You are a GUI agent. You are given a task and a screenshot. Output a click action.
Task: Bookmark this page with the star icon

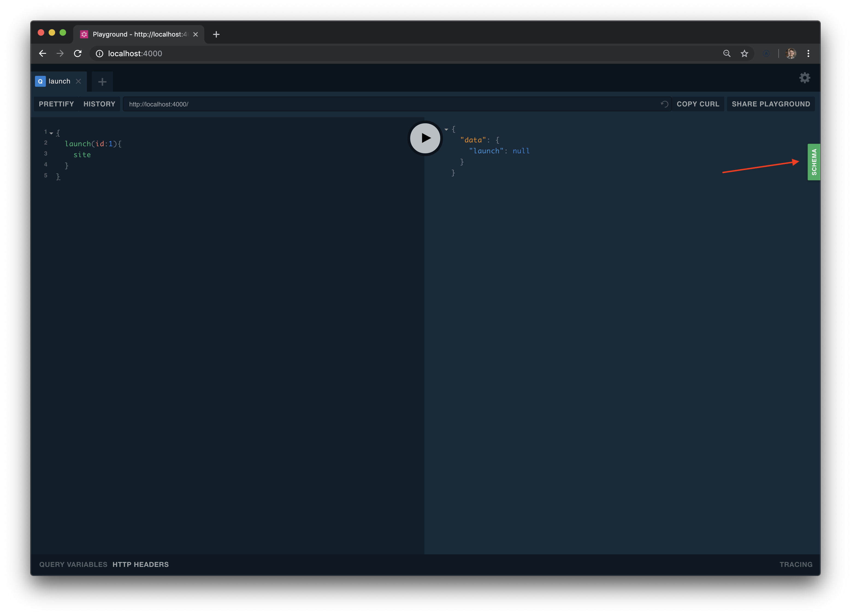tap(744, 54)
